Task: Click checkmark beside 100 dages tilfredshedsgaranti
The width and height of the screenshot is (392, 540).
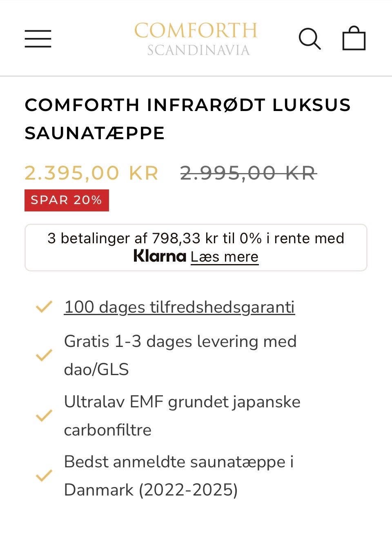Action: 44,307
